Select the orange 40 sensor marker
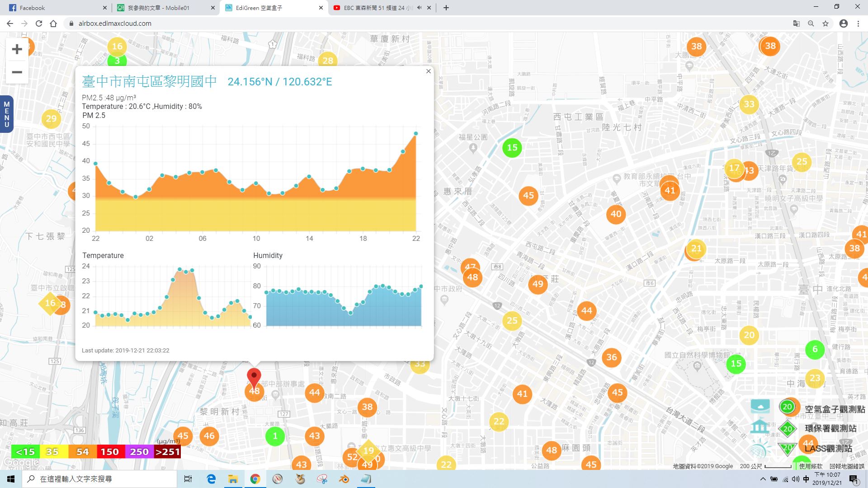 [x=616, y=214]
